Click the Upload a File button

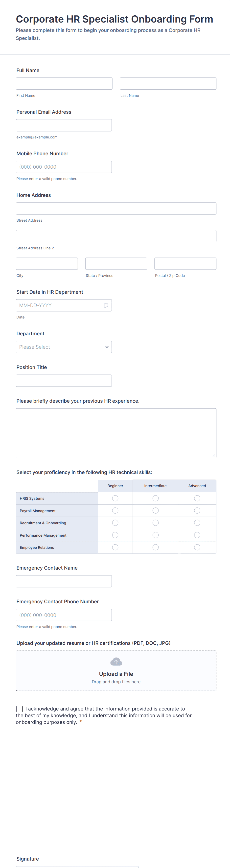[116, 674]
